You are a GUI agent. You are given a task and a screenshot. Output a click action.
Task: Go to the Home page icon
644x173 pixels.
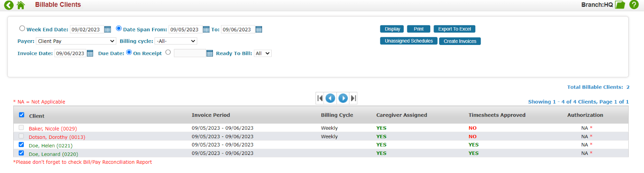coord(21,5)
